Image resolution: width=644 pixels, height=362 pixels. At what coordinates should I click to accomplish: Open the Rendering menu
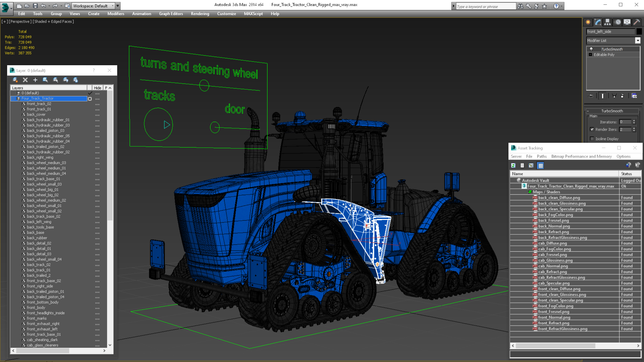point(200,14)
